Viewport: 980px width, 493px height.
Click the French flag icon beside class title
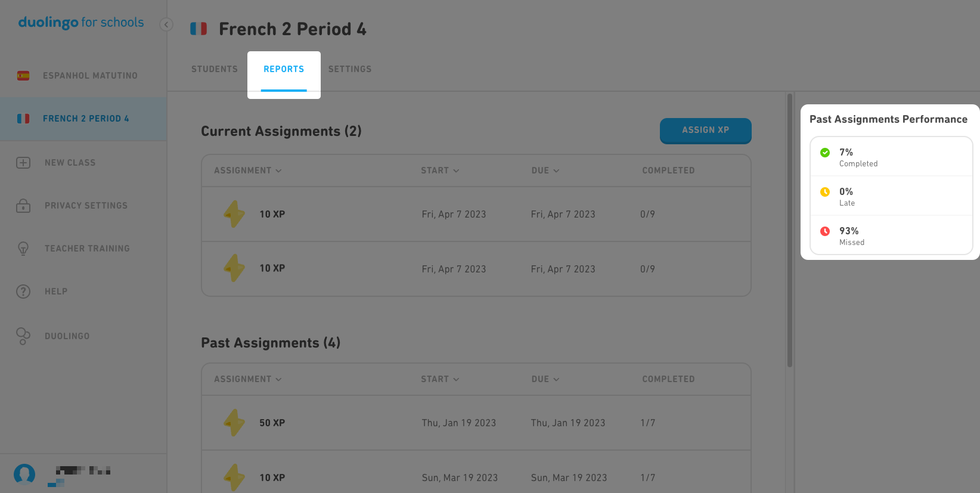[199, 28]
